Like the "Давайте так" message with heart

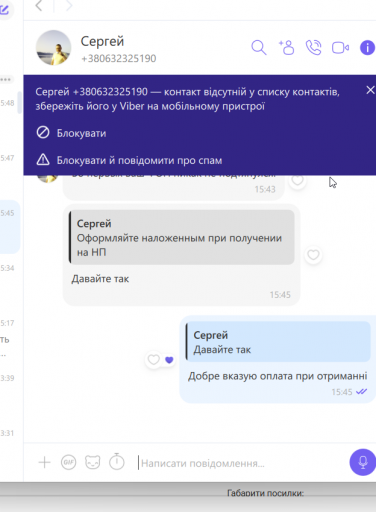tap(313, 255)
